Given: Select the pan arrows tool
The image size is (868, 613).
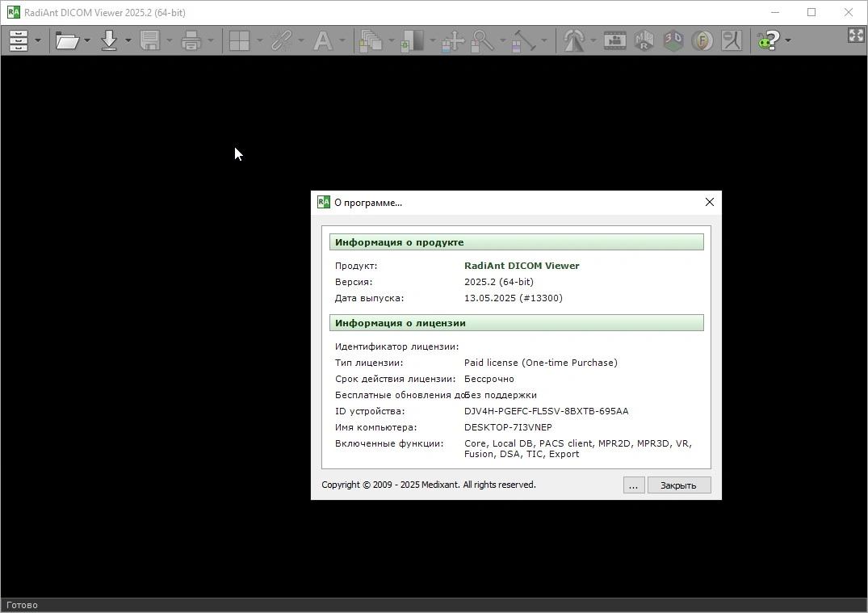Looking at the screenshot, I should [453, 40].
